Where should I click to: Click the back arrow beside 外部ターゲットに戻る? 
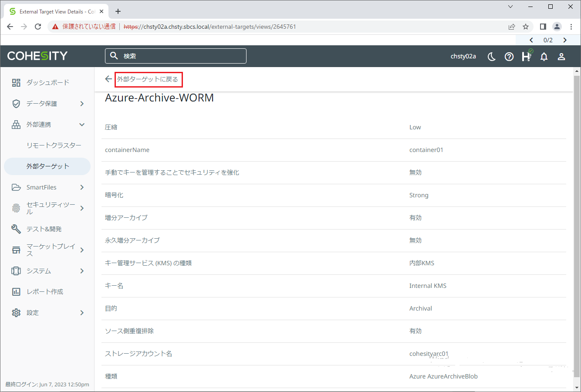pos(108,79)
